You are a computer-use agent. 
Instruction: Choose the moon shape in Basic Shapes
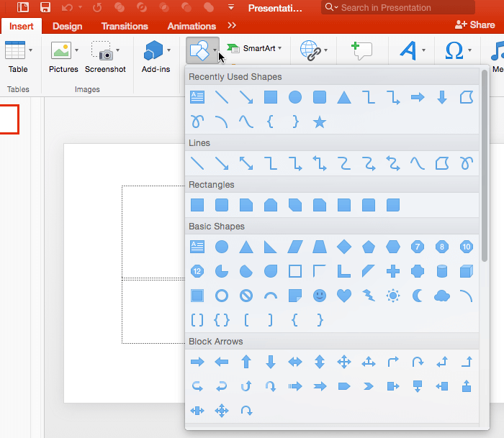tap(418, 296)
